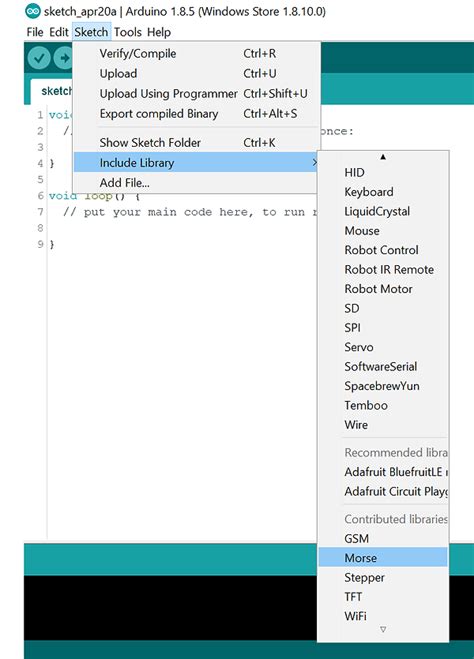Click the up scroll arrow in library submenu
This screenshot has height=659, width=474.
click(x=382, y=157)
